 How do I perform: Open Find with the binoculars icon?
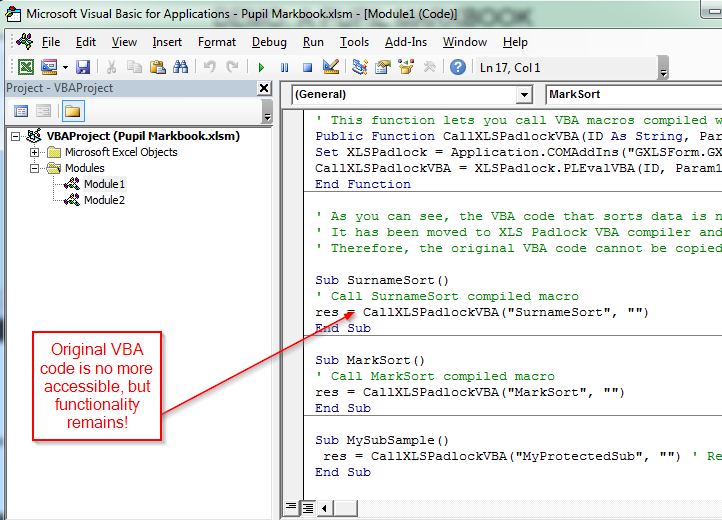click(180, 67)
